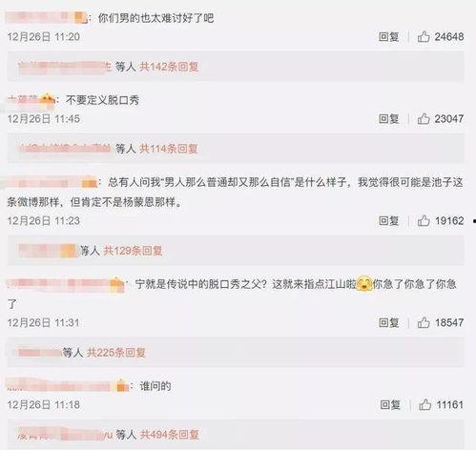476x450 pixels.
Task: Like the '不要定义脱口秀' comment
Action: 424,119
